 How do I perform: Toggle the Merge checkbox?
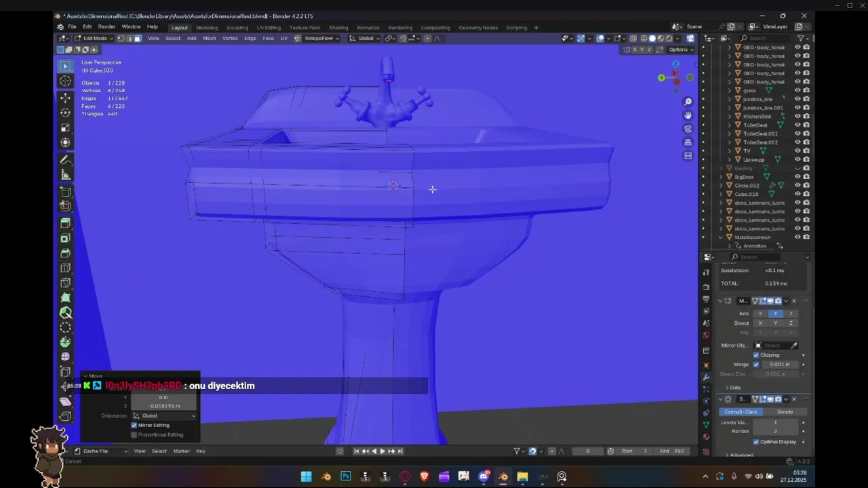(x=756, y=365)
